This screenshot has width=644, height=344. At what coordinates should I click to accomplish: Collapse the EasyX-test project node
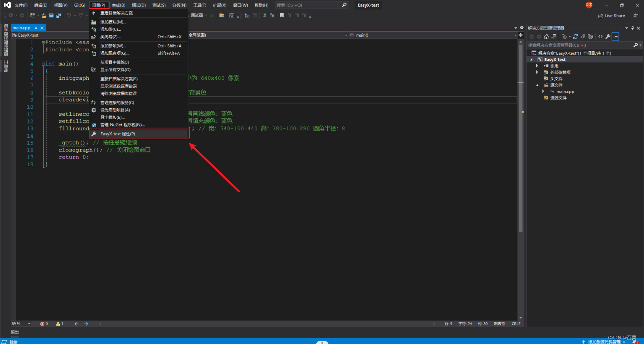(x=531, y=59)
